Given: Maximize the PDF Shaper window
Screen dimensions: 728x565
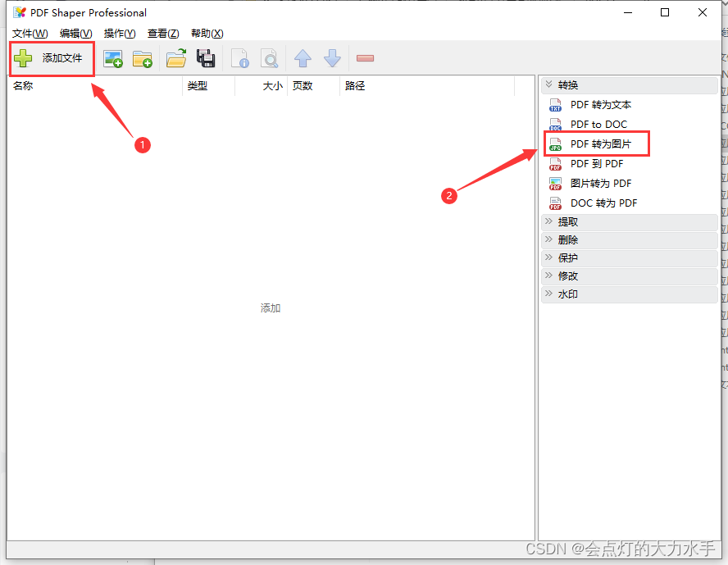Looking at the screenshot, I should click(x=665, y=12).
